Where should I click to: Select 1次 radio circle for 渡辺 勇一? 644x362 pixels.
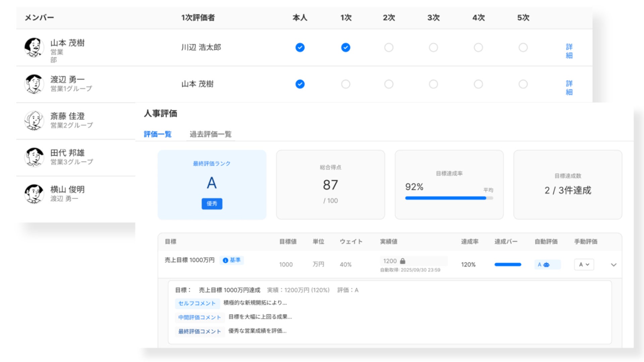coord(345,84)
